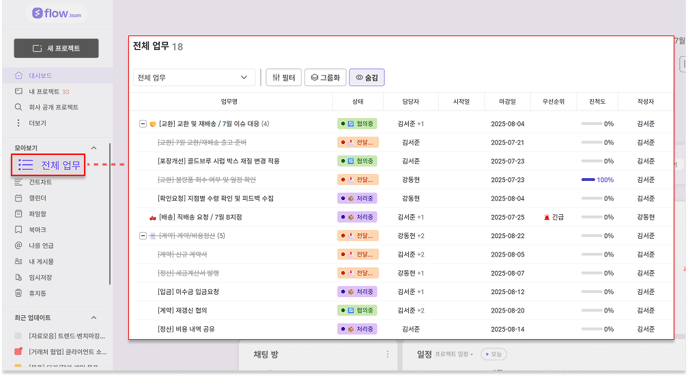Click the emoji icon beside [교환] 교환 및 재배송
Image resolution: width=688 pixels, height=376 pixels.
pyautogui.click(x=153, y=124)
